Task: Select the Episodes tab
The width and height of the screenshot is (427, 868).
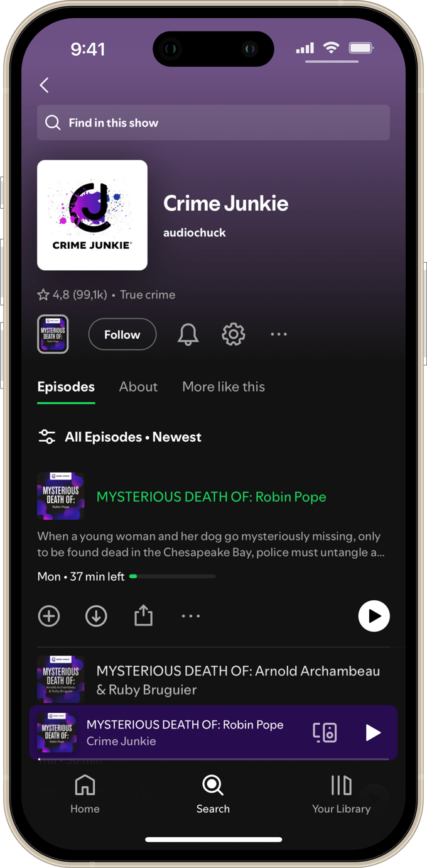Action: pos(66,387)
